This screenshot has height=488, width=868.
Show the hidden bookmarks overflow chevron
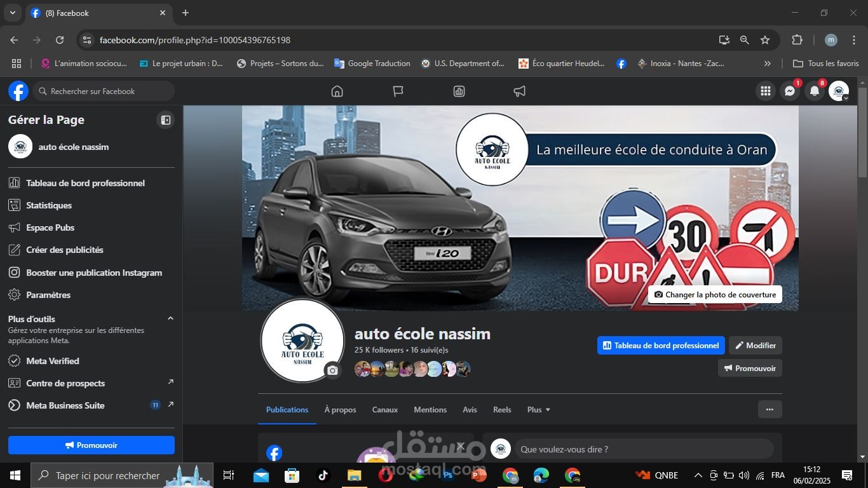pyautogui.click(x=767, y=64)
